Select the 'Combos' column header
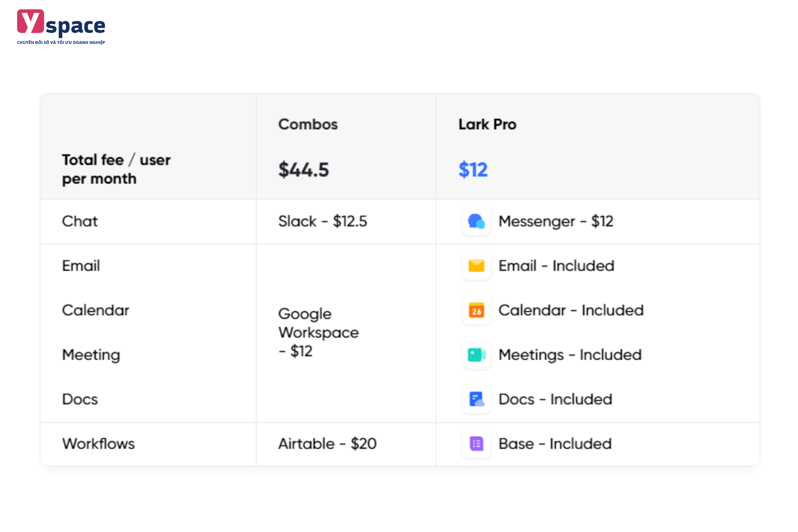This screenshot has width=798, height=532. coord(308,124)
